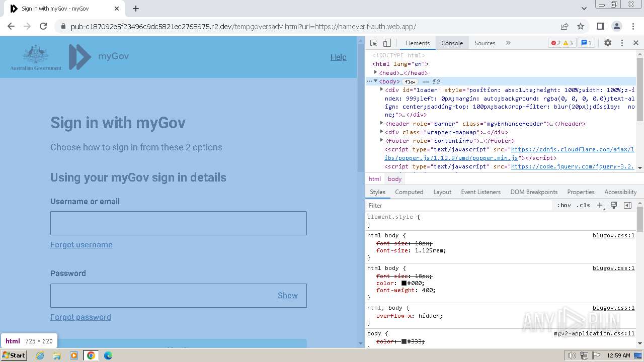Open DevTools customize three-dot menu
Screen dimensions: 644x362
click(x=622, y=43)
